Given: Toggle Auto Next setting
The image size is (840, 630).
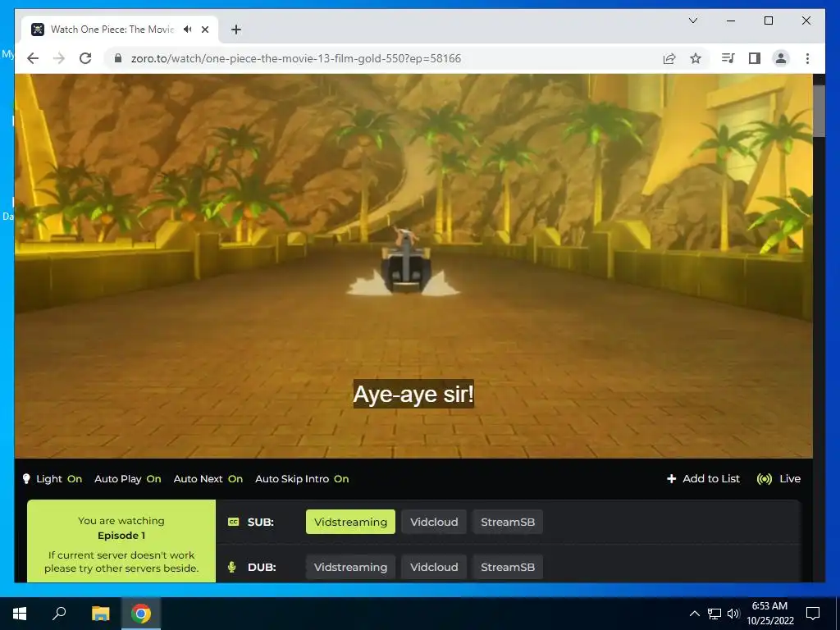Looking at the screenshot, I should [208, 479].
